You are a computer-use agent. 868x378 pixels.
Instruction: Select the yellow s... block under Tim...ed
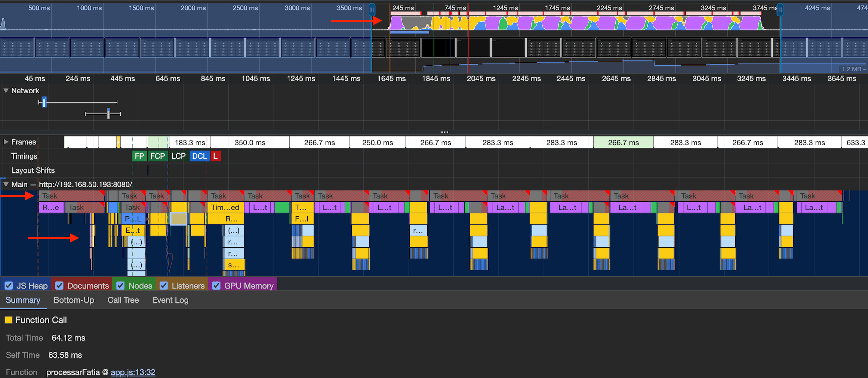click(x=234, y=265)
